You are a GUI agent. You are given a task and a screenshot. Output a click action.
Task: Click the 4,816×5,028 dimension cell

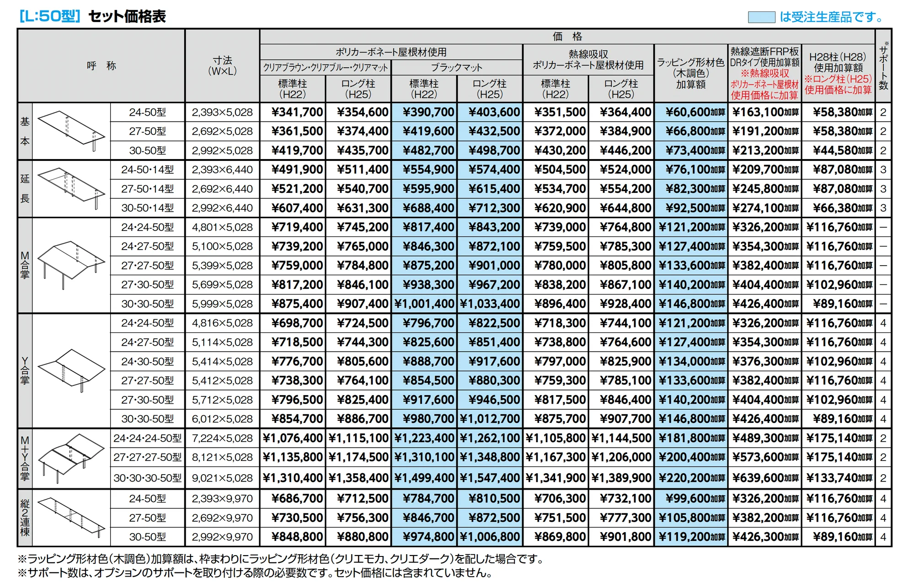click(x=222, y=323)
